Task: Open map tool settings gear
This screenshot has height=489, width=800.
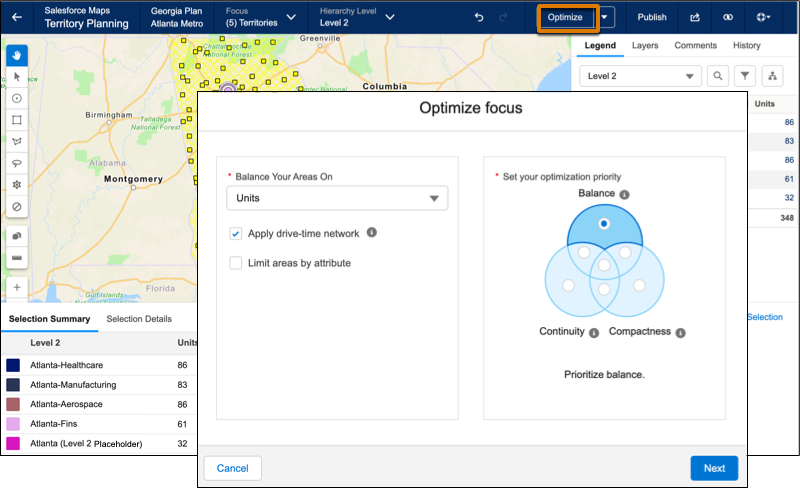Action: pos(17,185)
